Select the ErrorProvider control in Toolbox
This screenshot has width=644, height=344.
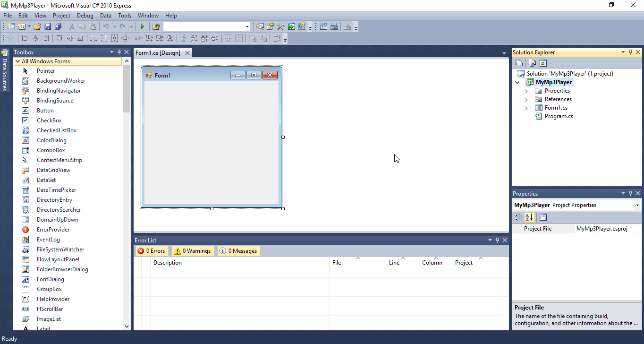click(53, 230)
